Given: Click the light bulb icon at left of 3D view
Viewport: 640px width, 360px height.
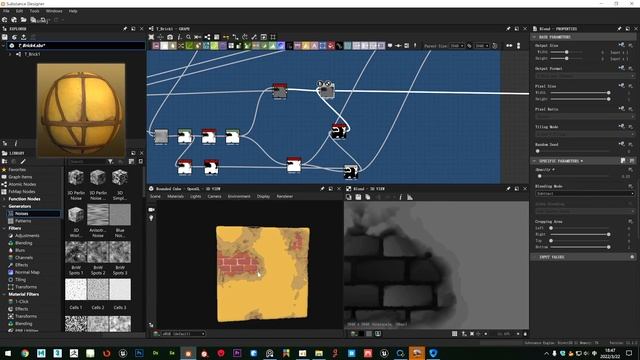Looking at the screenshot, I should pyautogui.click(x=151, y=218).
